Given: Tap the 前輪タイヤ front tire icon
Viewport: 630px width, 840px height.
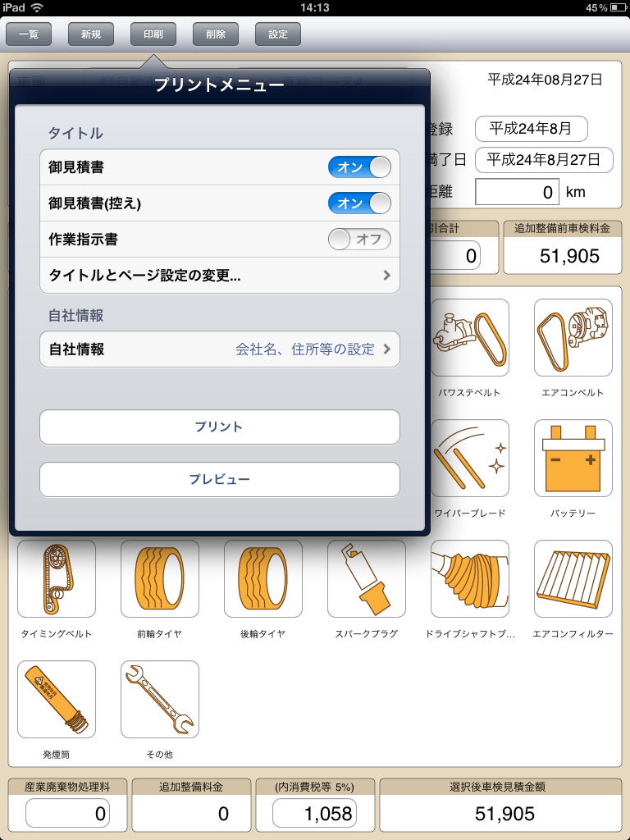Looking at the screenshot, I should (160, 578).
